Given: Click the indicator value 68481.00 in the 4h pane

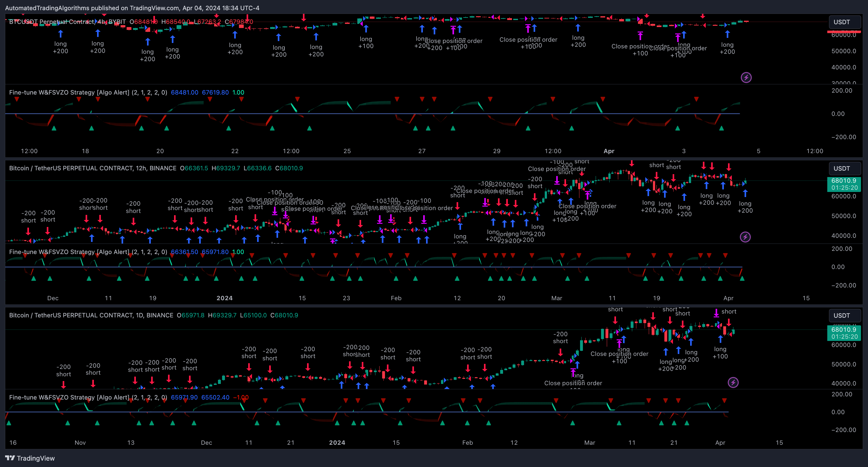Looking at the screenshot, I should (x=184, y=92).
